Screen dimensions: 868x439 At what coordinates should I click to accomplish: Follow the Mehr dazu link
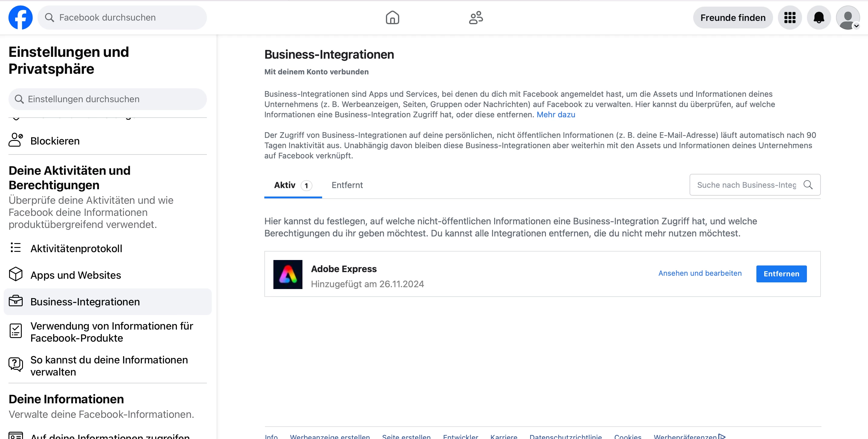[556, 115]
